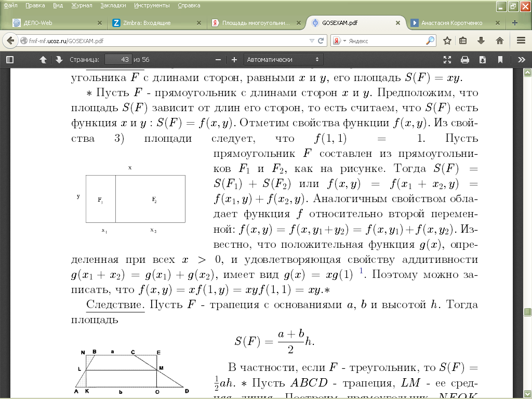Viewport: 532px width, 399px height.
Task: Switch to the Анастасия Коротченко tab
Action: tap(455, 23)
